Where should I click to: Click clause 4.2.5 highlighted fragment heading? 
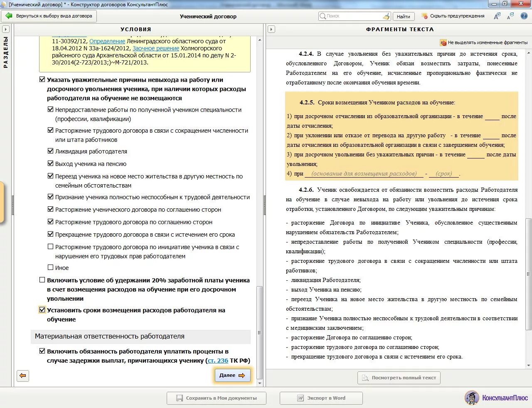tap(377, 102)
